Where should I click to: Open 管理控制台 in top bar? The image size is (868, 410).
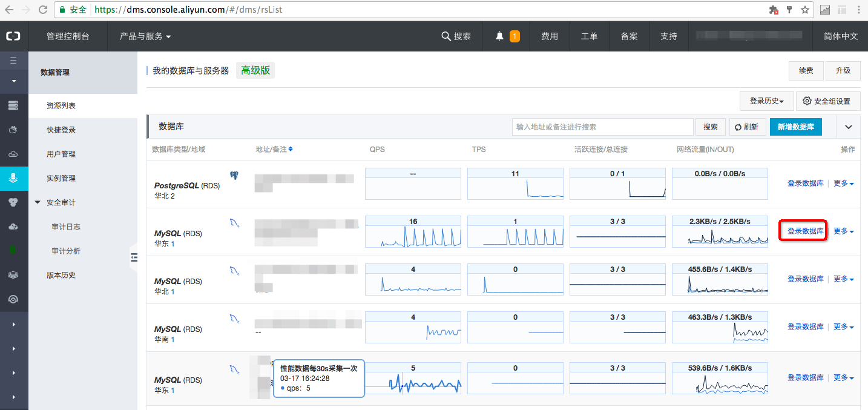[x=68, y=36]
